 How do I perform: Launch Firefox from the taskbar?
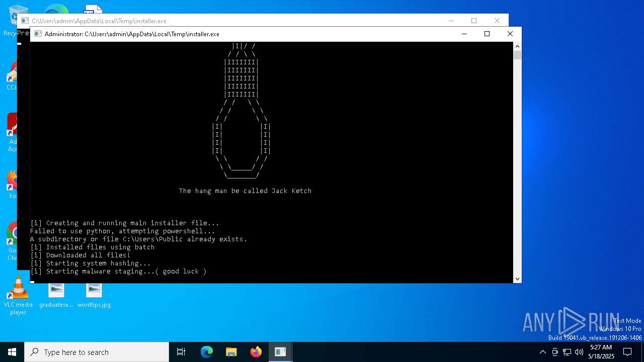coord(256,352)
